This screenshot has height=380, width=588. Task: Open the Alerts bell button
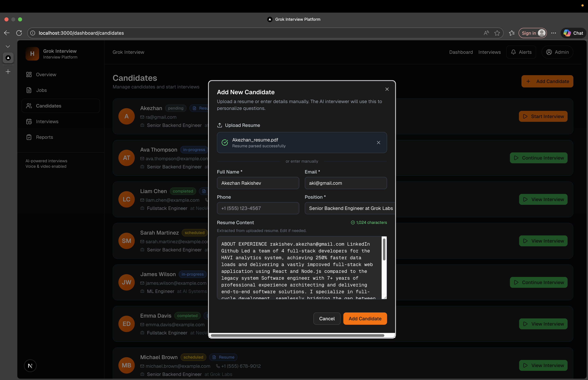pos(521,52)
